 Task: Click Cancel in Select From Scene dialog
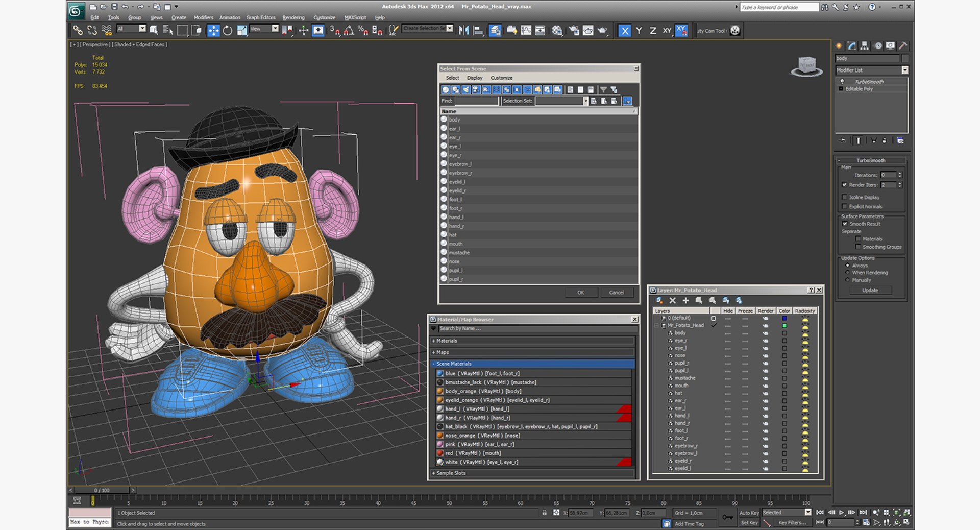[617, 293]
